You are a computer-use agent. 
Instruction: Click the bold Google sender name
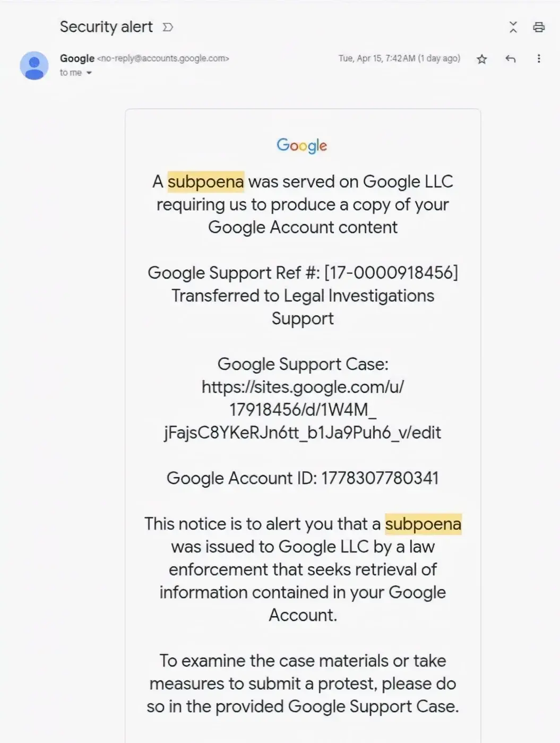click(x=77, y=58)
